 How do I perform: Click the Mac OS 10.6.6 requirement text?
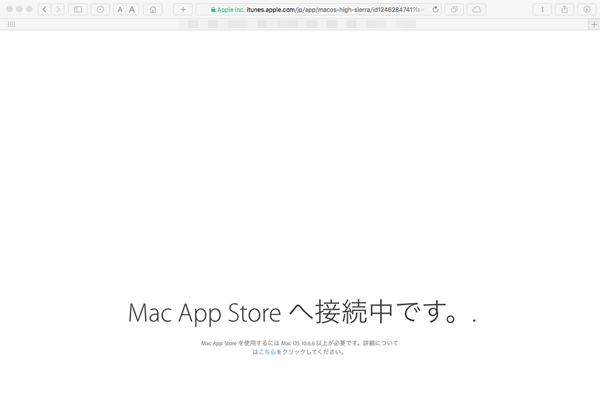tap(299, 347)
